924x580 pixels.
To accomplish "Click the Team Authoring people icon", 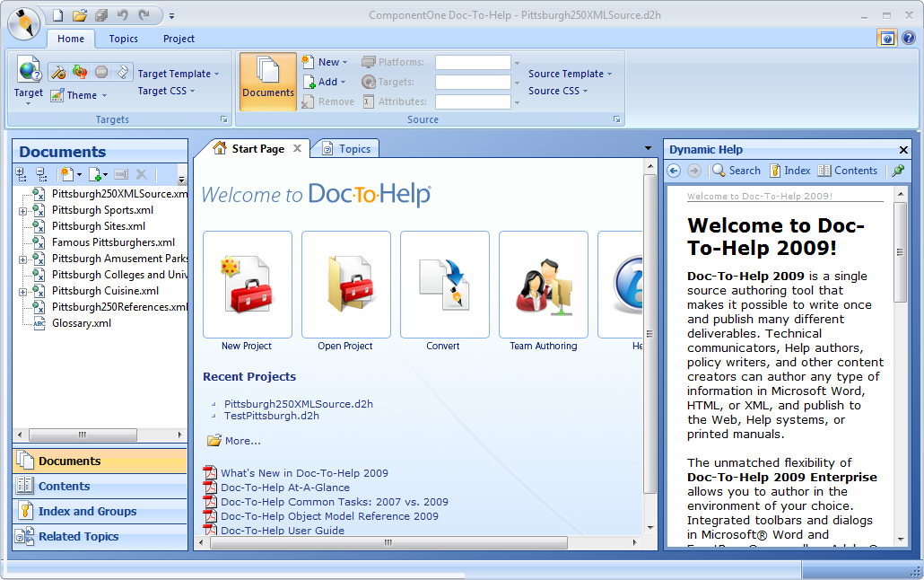I will coord(544,285).
